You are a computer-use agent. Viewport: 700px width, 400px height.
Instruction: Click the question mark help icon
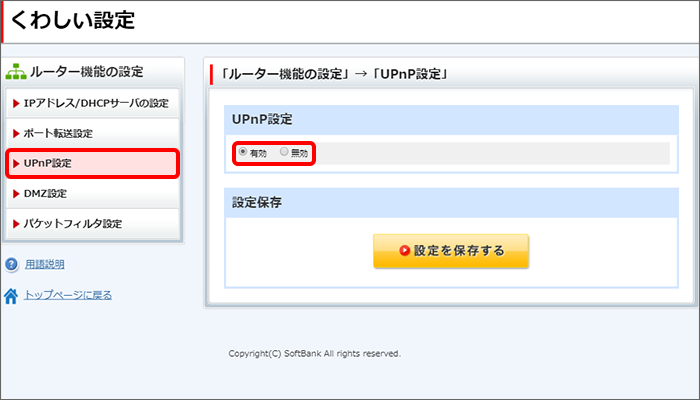[x=11, y=264]
